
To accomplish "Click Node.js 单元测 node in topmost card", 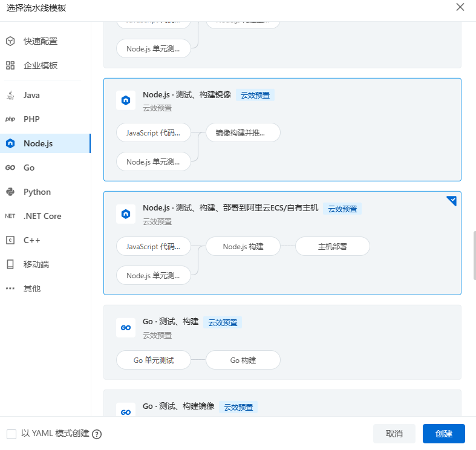I will pyautogui.click(x=153, y=48).
